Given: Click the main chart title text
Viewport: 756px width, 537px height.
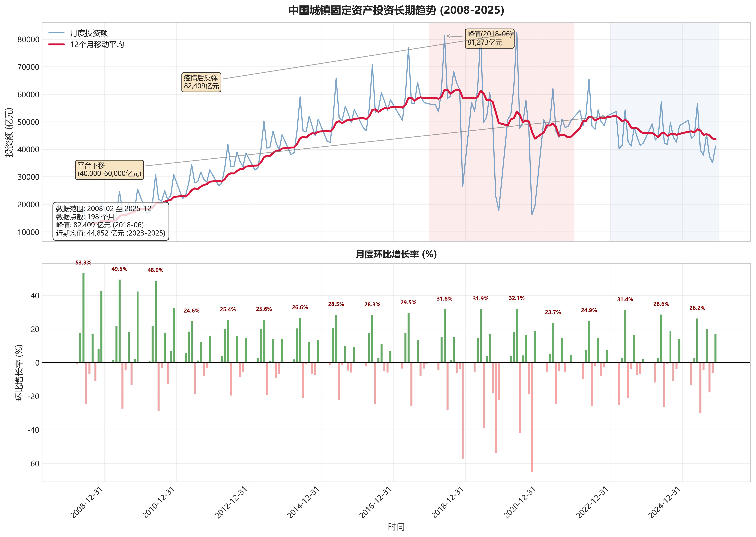Looking at the screenshot, I should [396, 10].
